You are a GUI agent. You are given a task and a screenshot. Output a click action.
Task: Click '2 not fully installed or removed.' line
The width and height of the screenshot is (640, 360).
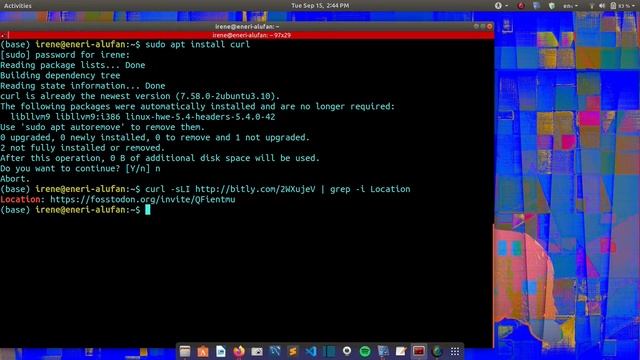pos(82,148)
